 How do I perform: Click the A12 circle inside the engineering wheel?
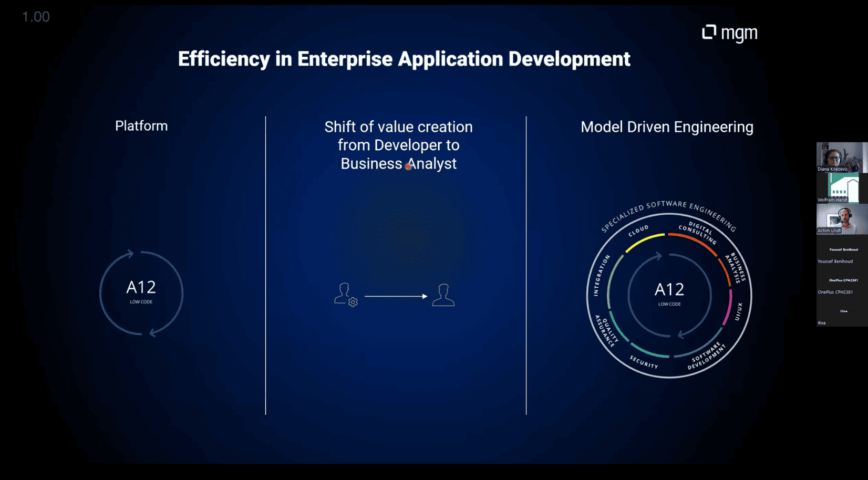669,295
